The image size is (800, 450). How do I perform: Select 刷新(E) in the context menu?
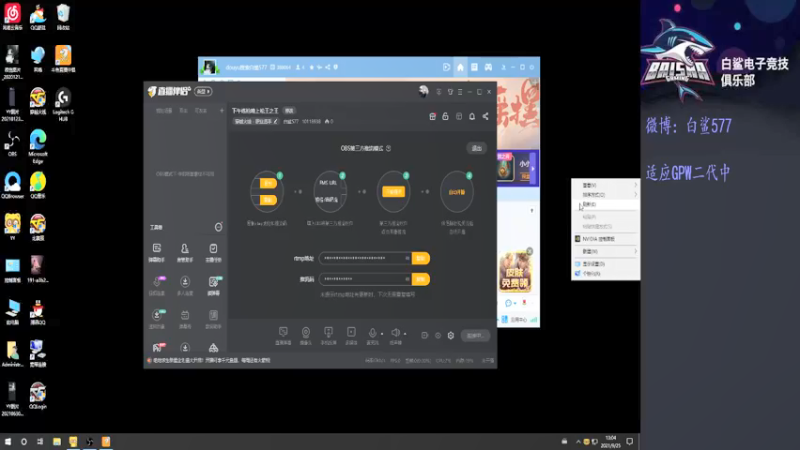click(x=606, y=204)
